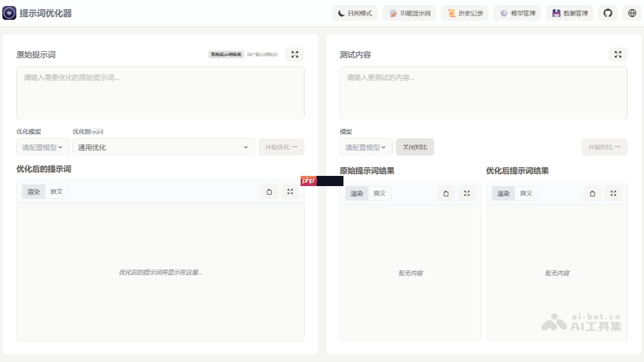
Task: Open the 请配置模型 model dropdown
Action: [x=42, y=146]
